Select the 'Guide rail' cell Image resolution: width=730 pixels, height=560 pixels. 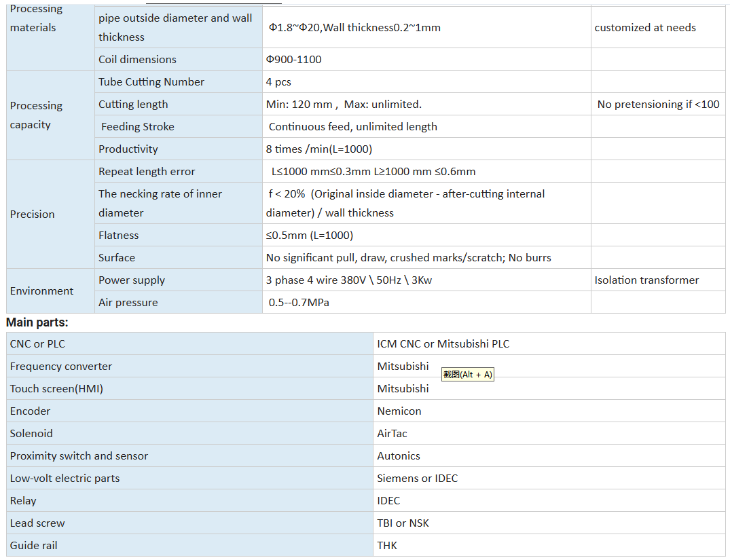coord(189,545)
